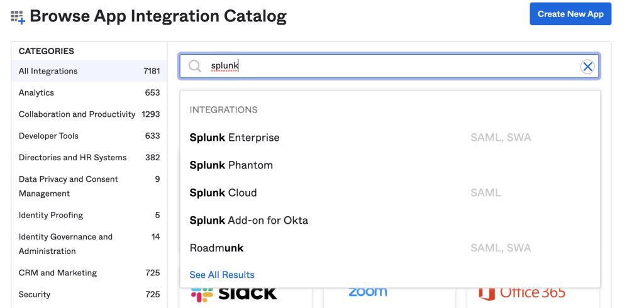Open Collaboration and Productivity category
This screenshot has width=644, height=308.
tap(89, 114)
